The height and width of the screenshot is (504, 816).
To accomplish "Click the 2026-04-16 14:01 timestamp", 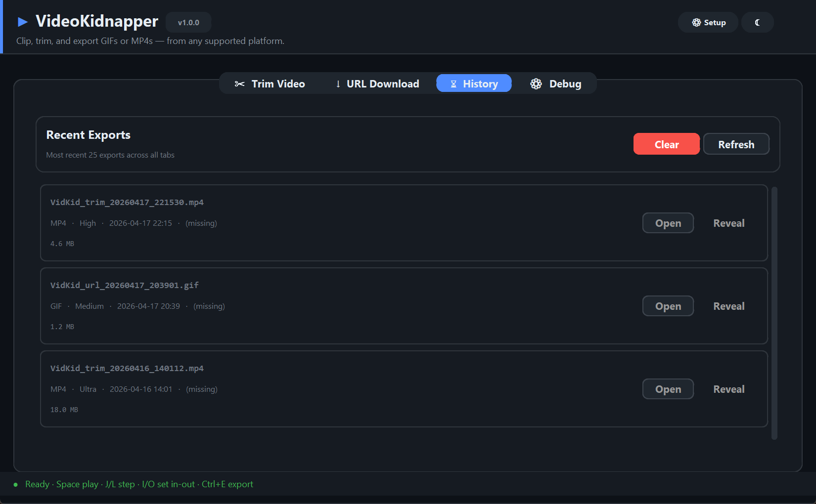I will [x=141, y=389].
